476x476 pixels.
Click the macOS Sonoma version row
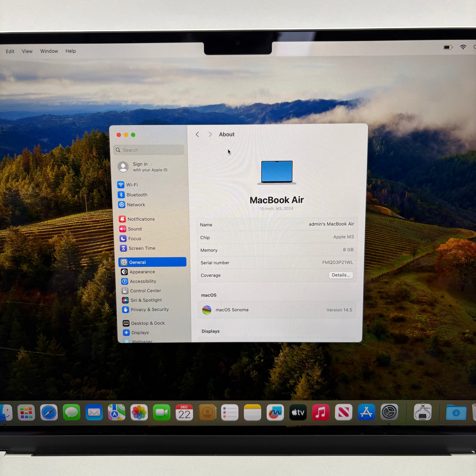(277, 310)
